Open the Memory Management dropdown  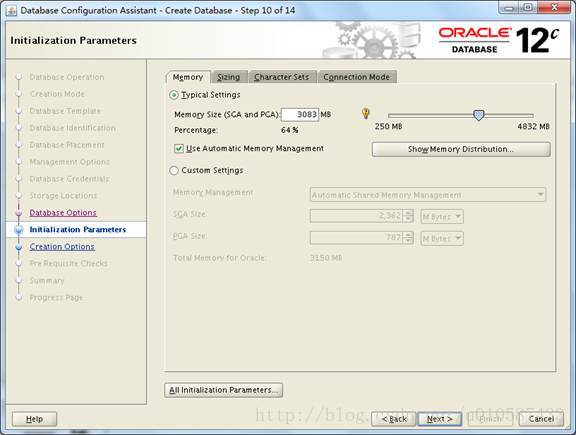428,195
